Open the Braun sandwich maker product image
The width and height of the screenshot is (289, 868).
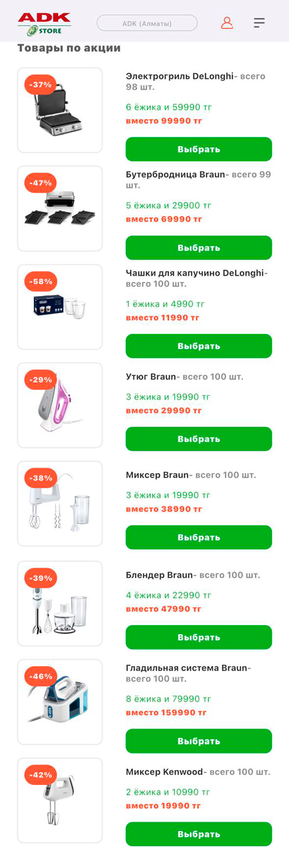tap(60, 209)
